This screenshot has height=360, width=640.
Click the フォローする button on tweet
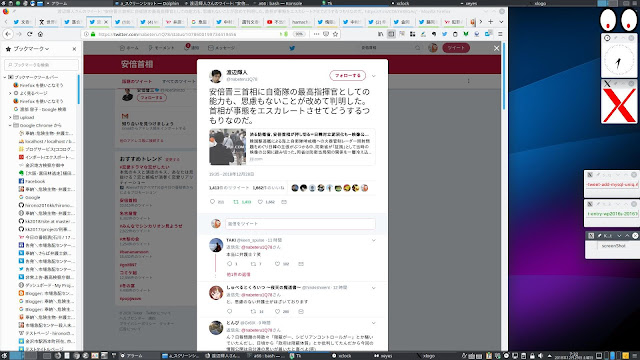[347, 76]
